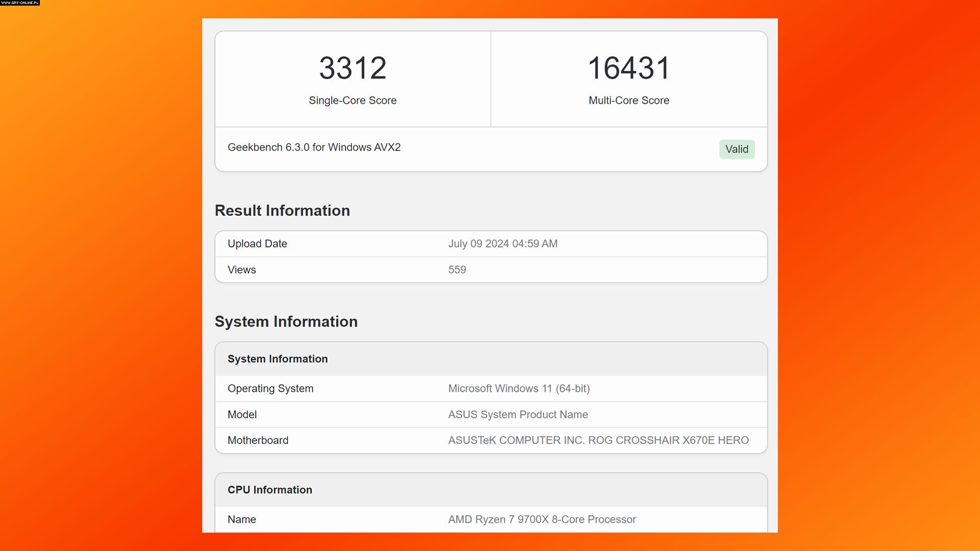The image size is (980, 551).
Task: Click ASUS System Product Name value
Action: pos(518,415)
